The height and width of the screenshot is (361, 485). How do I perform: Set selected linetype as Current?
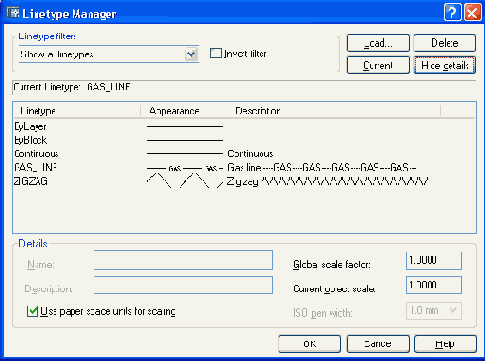pyautogui.click(x=378, y=65)
